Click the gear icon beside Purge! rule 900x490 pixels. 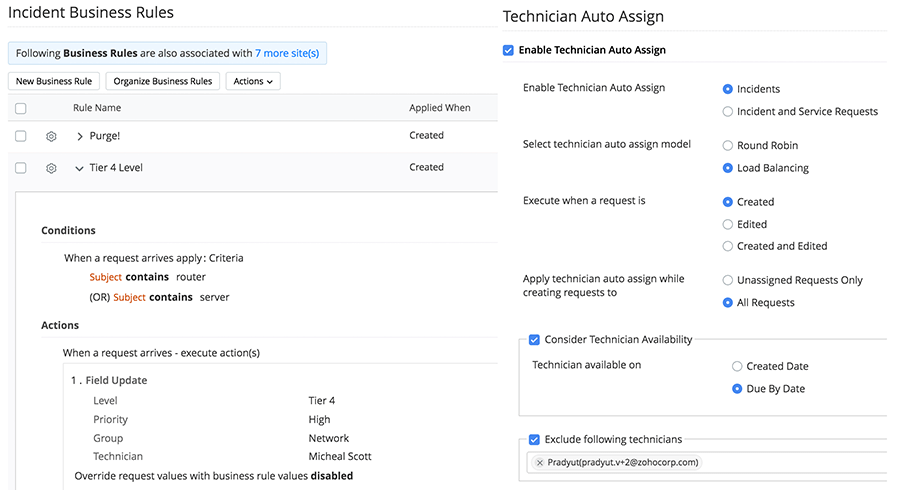tap(51, 137)
